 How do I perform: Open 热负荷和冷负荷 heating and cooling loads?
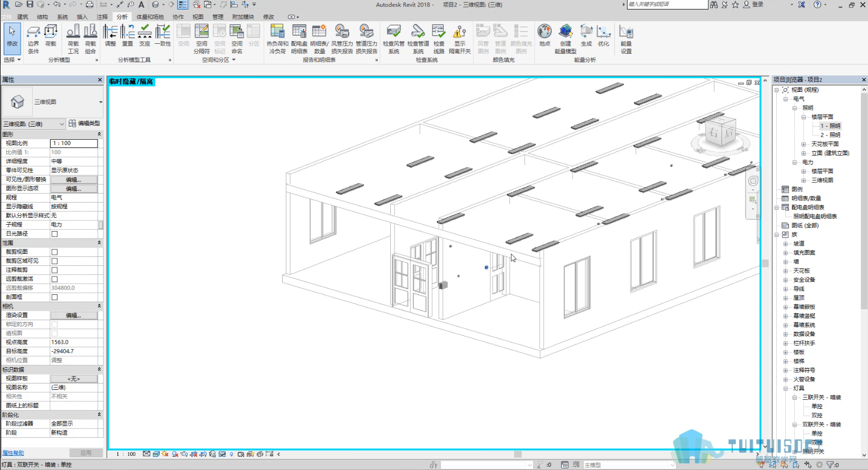(x=277, y=39)
